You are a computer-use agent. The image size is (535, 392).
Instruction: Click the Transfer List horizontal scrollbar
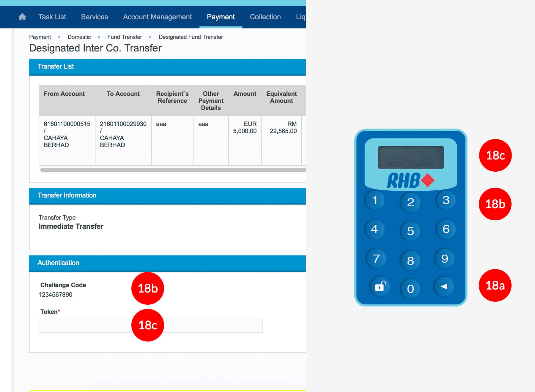(172, 170)
